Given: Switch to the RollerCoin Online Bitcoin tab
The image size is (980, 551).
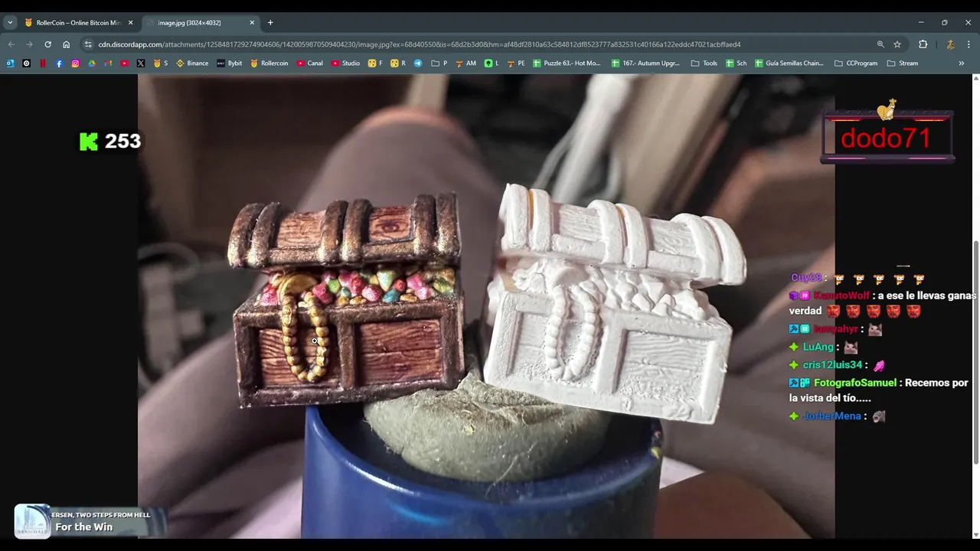Looking at the screenshot, I should [x=77, y=23].
